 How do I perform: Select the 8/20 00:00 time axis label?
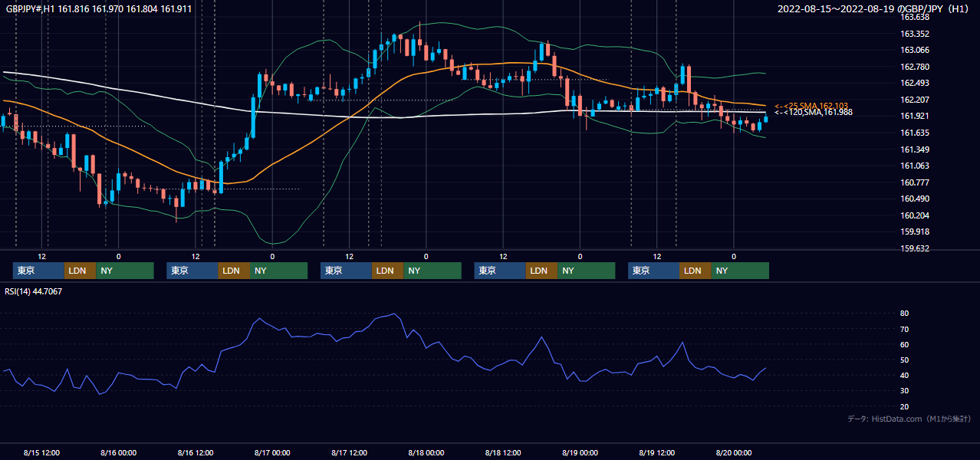734,452
